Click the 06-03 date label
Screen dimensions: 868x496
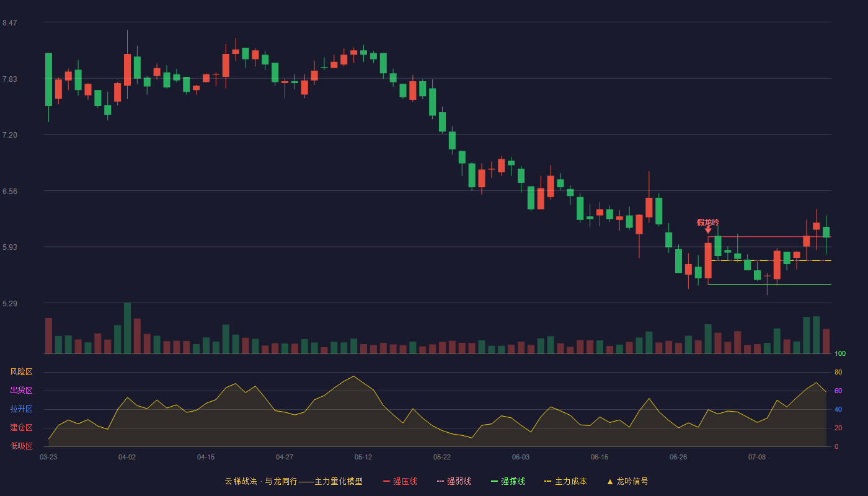point(521,457)
